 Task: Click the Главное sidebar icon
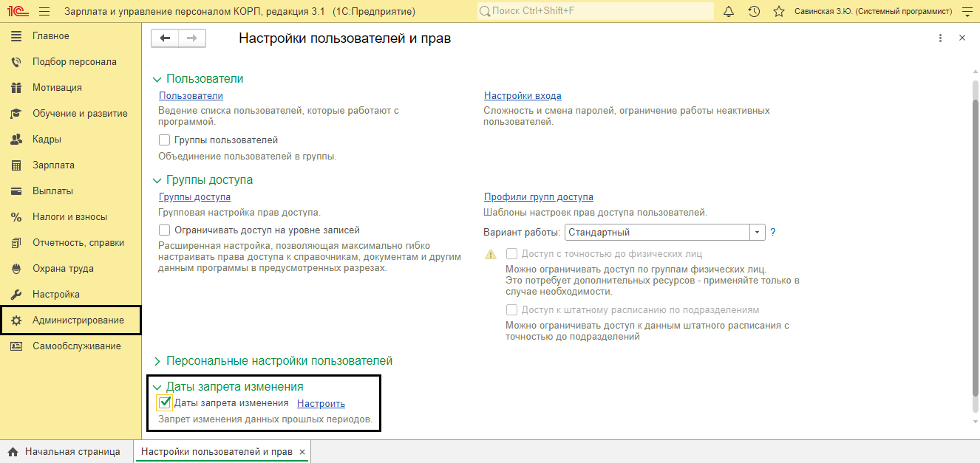click(16, 36)
